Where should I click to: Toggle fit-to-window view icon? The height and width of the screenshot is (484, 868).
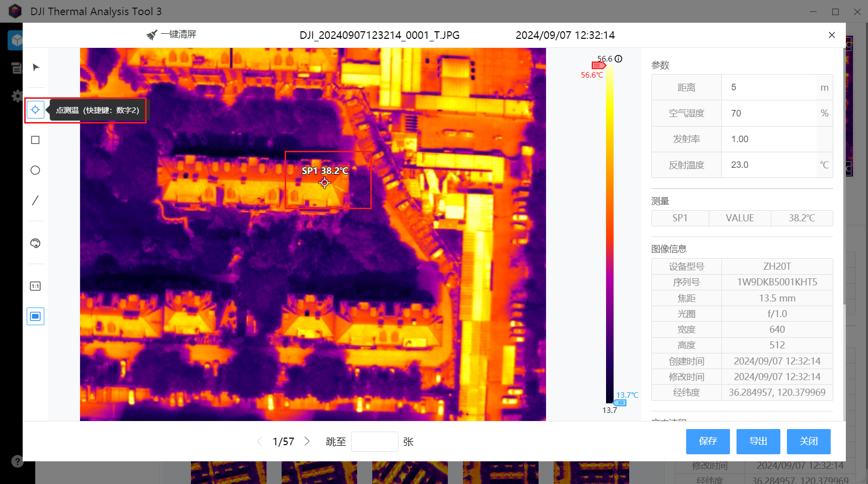(35, 316)
